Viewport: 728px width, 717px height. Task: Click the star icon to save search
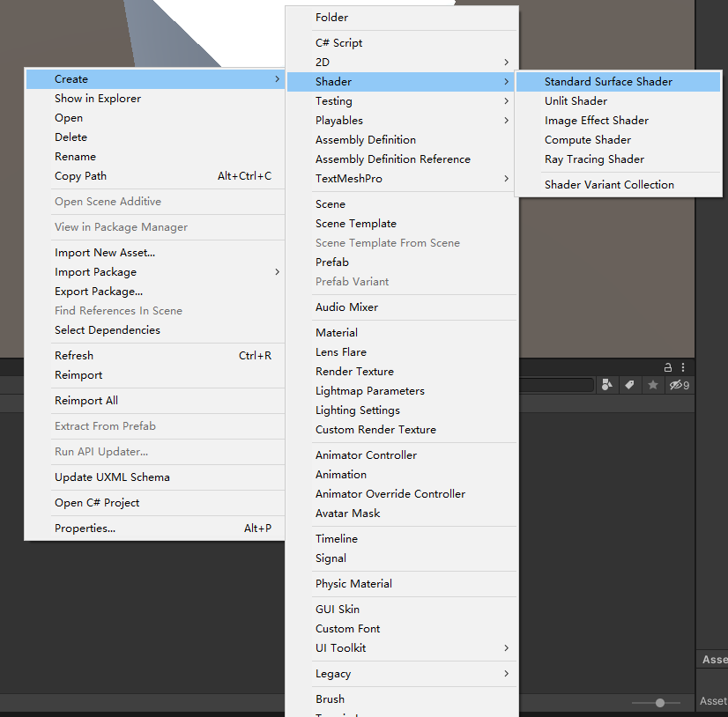pyautogui.click(x=653, y=385)
